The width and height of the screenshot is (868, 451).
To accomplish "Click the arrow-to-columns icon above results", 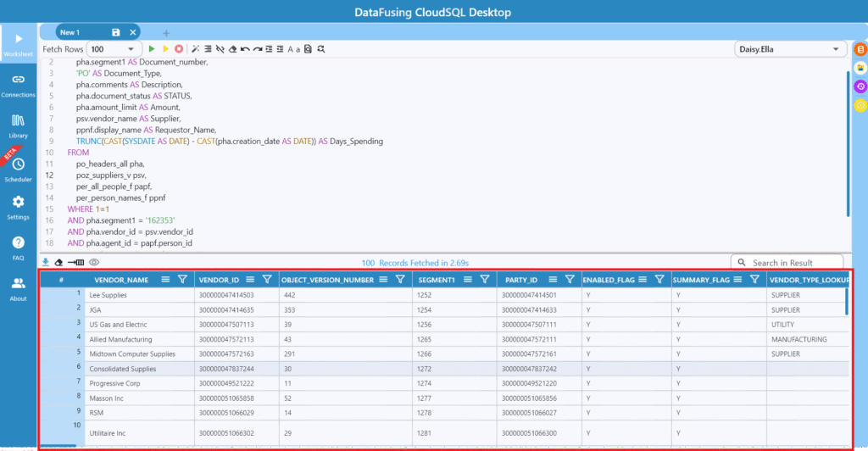I will pyautogui.click(x=75, y=262).
